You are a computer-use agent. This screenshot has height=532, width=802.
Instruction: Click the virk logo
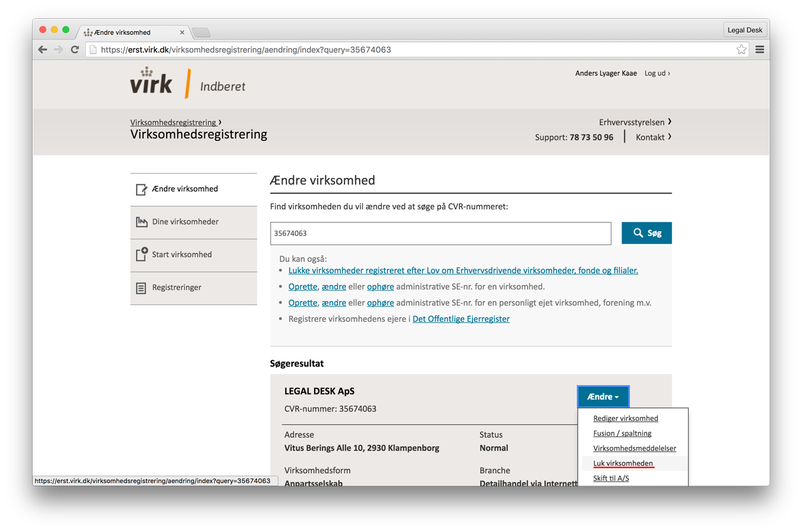point(151,80)
